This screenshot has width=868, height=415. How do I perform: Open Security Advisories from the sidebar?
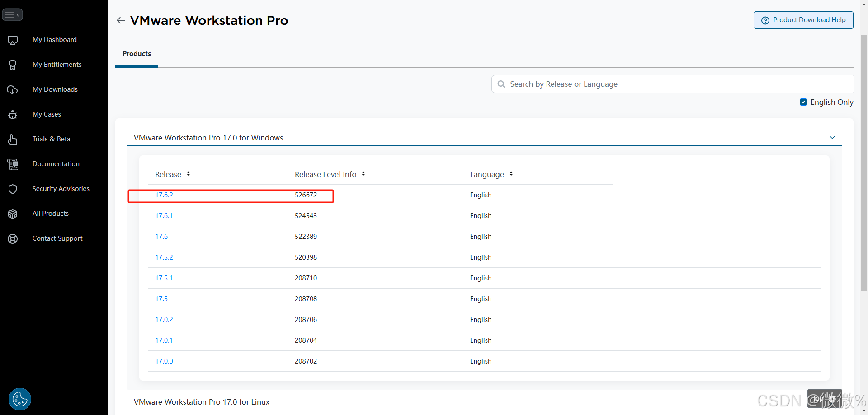[61, 189]
